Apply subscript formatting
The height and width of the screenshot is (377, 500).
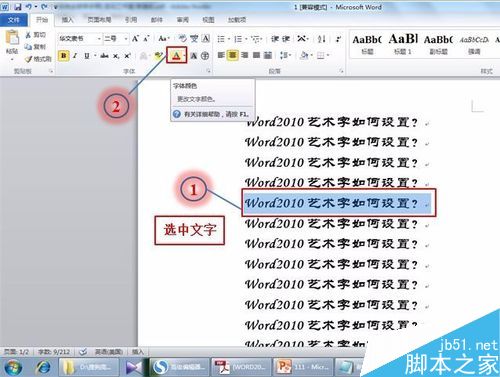click(x=116, y=56)
